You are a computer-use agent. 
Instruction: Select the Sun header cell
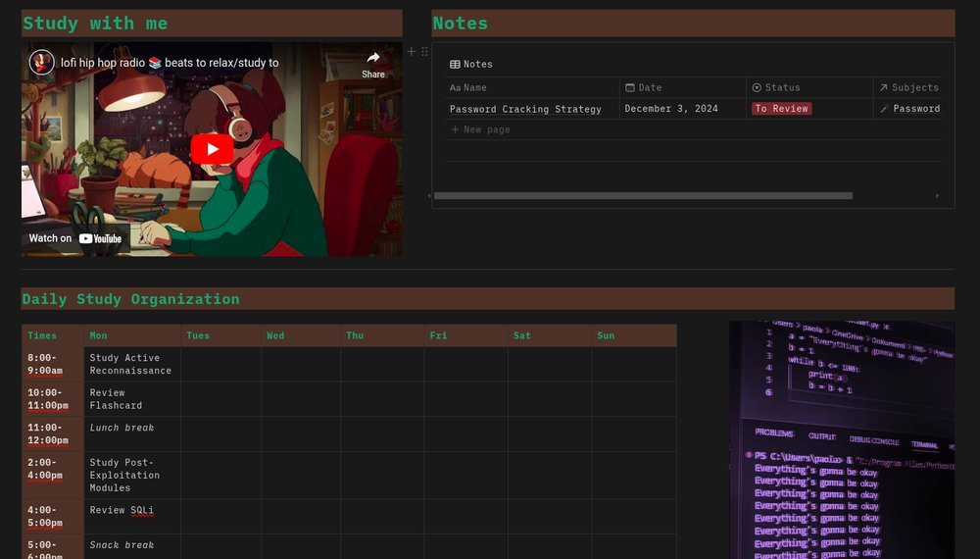click(634, 335)
